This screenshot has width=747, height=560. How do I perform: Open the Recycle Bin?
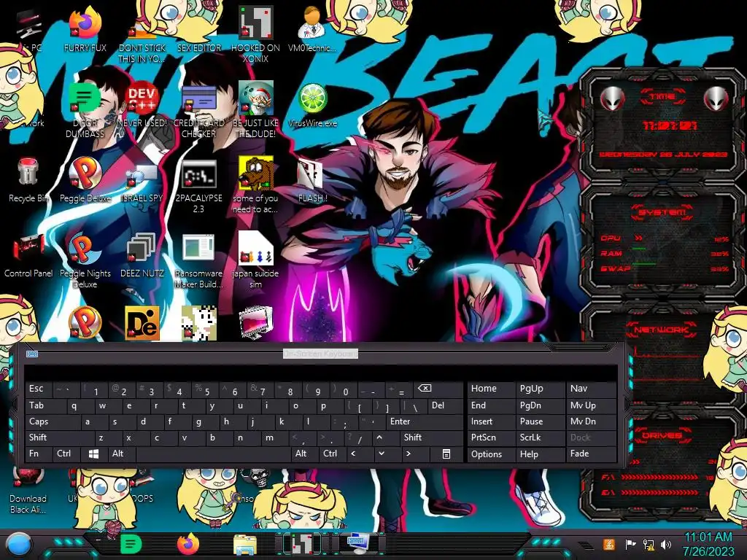28,180
